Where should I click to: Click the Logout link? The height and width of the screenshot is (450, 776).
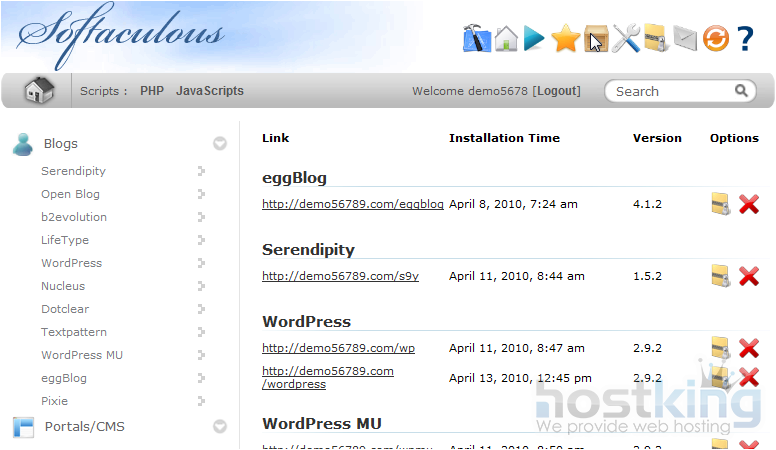click(556, 91)
